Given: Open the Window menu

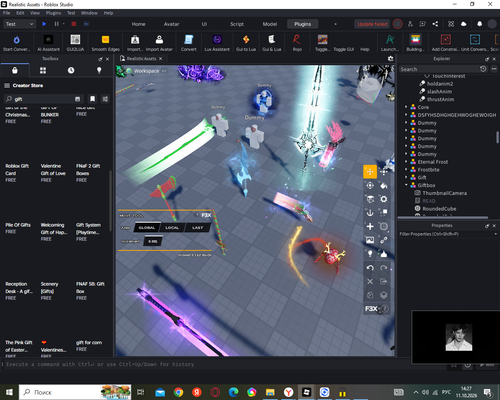Looking at the screenshot, I should [89, 13].
